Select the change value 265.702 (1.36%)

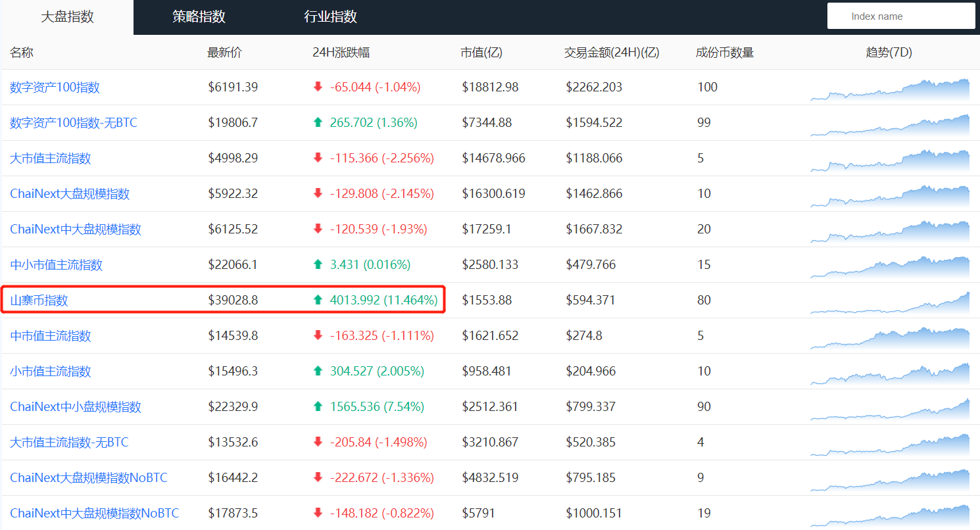tap(374, 122)
